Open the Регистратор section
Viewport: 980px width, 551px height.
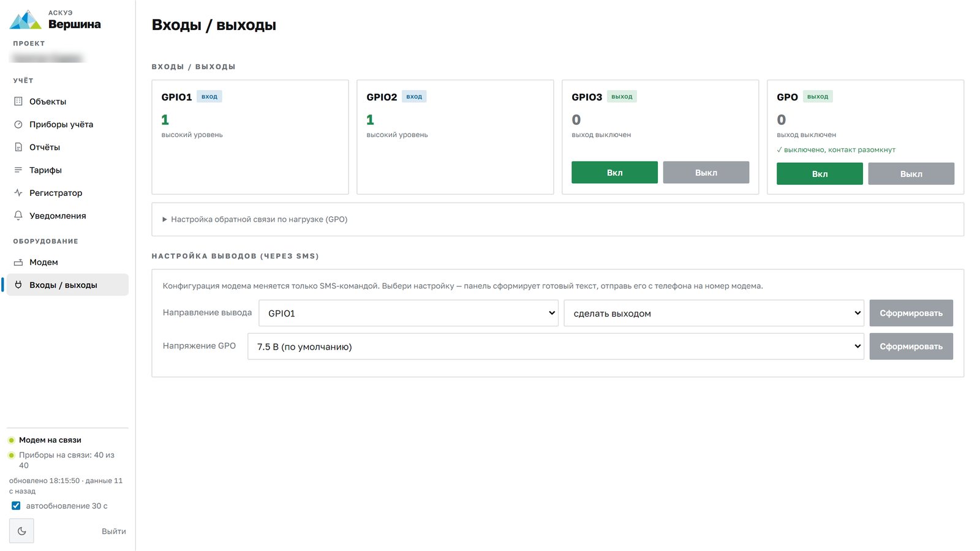click(x=67, y=193)
